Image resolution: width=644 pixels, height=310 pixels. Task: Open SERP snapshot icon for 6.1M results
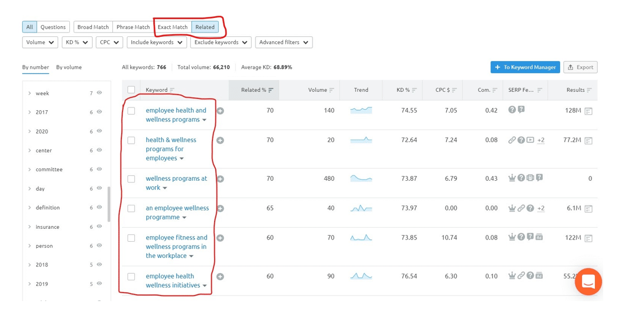pyautogui.click(x=589, y=209)
